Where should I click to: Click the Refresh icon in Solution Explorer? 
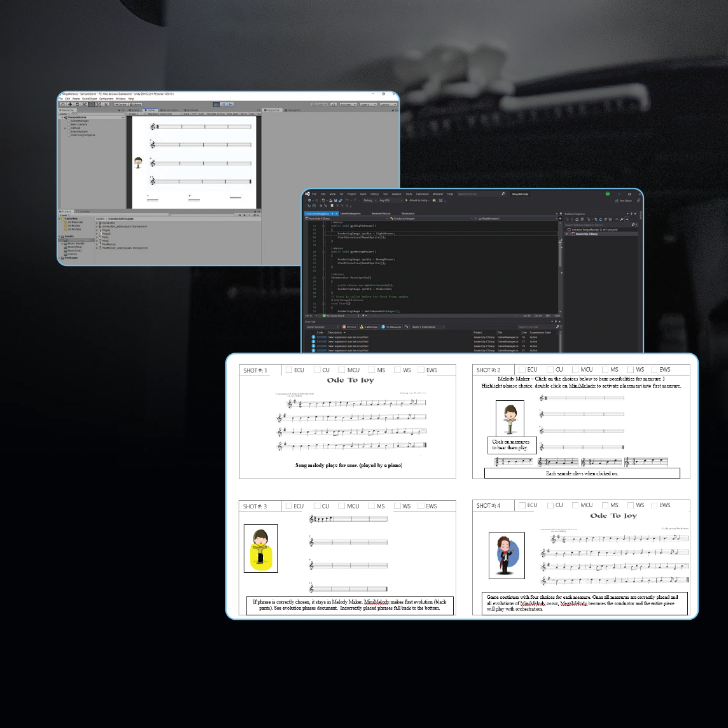click(x=600, y=219)
